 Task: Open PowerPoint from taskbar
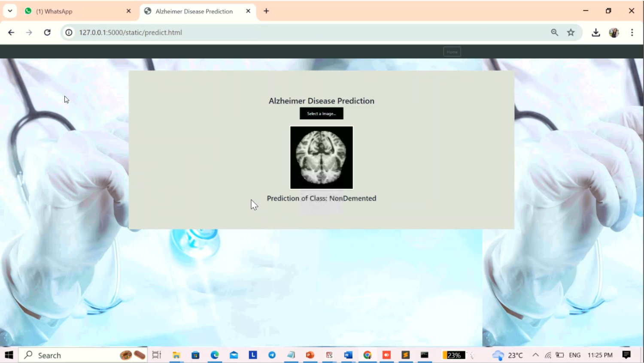[310, 355]
